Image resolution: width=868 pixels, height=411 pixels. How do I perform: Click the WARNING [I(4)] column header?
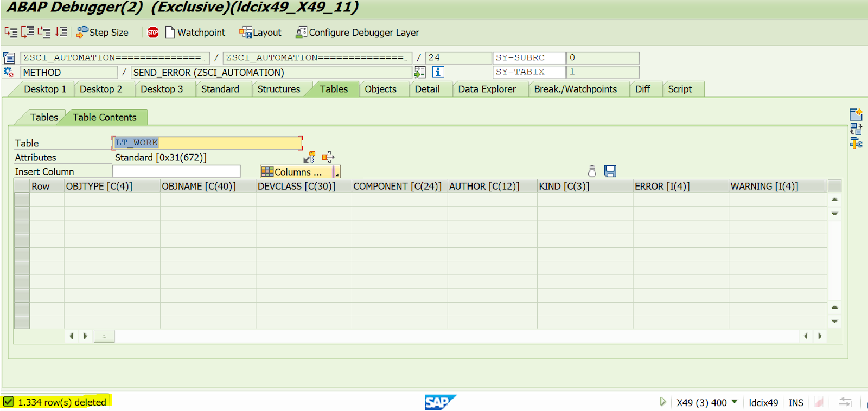click(x=777, y=186)
